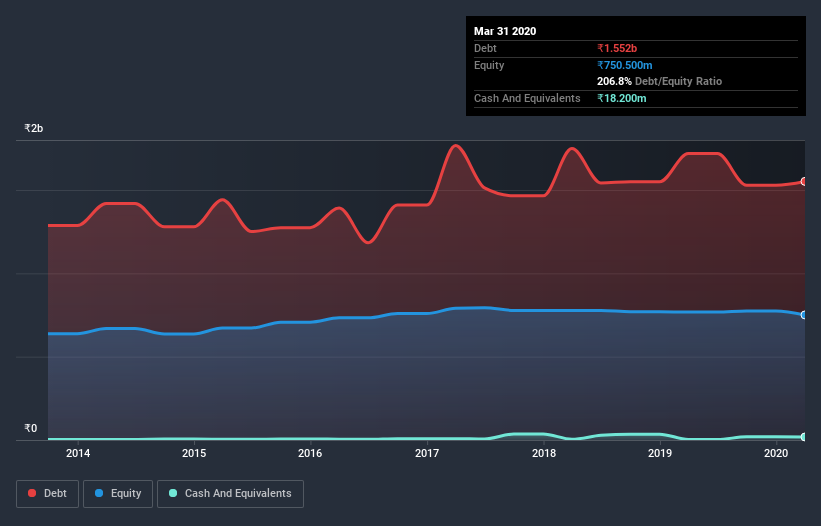Image resolution: width=821 pixels, height=526 pixels.
Task: Toggle Cash And Equivalents legend button
Action: click(x=230, y=494)
